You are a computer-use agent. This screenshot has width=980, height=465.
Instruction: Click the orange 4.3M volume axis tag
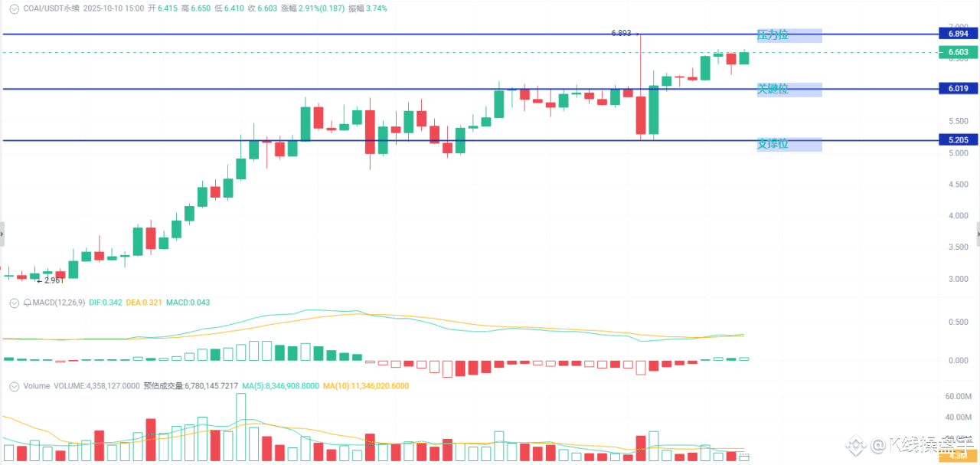tap(958, 456)
